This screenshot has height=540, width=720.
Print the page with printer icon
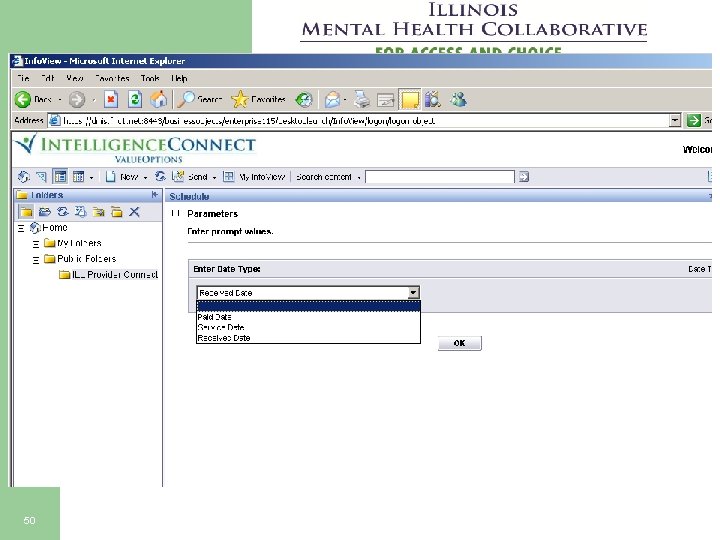(x=362, y=99)
